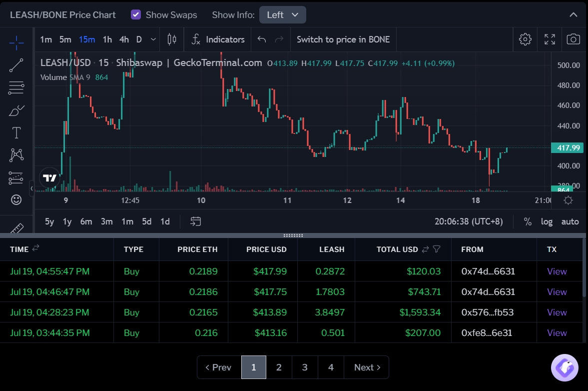Select the 4h interval
Viewport: 588px width, 391px height.
(124, 39)
